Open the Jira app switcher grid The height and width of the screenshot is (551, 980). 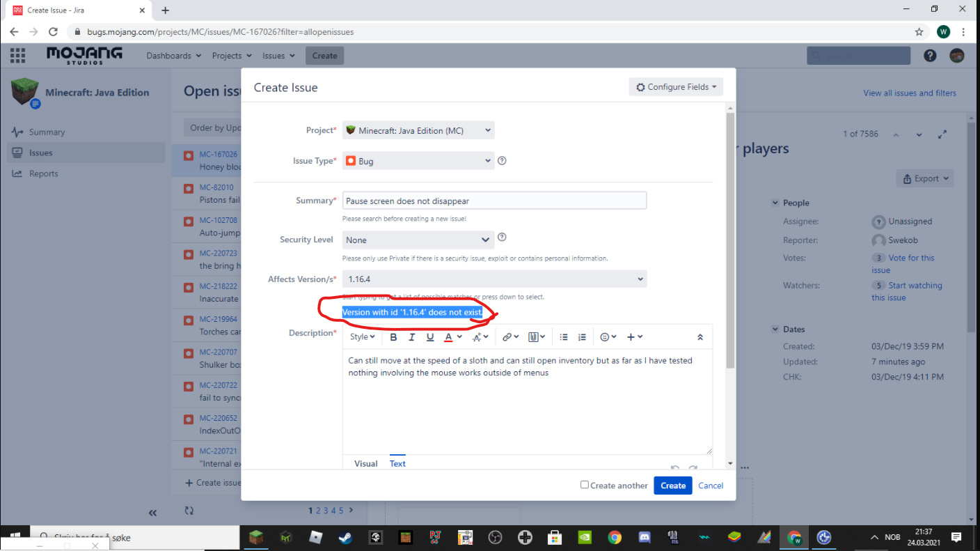click(x=17, y=56)
